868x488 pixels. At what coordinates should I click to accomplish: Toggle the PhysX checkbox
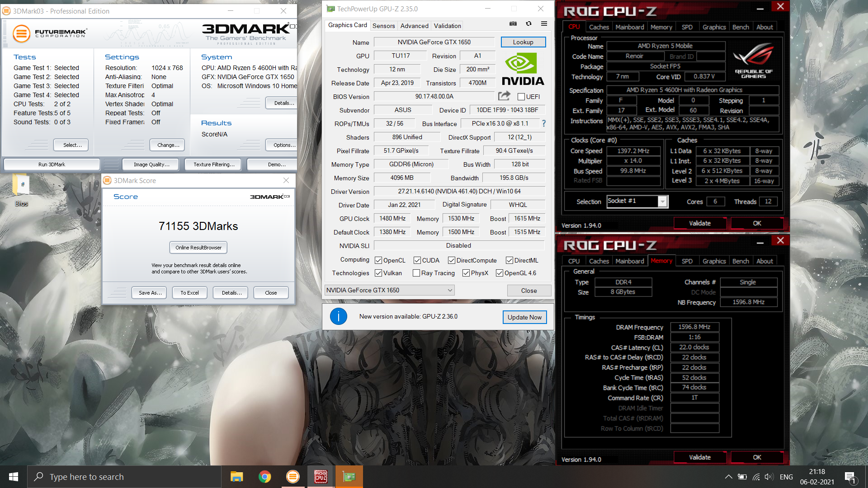coord(466,273)
